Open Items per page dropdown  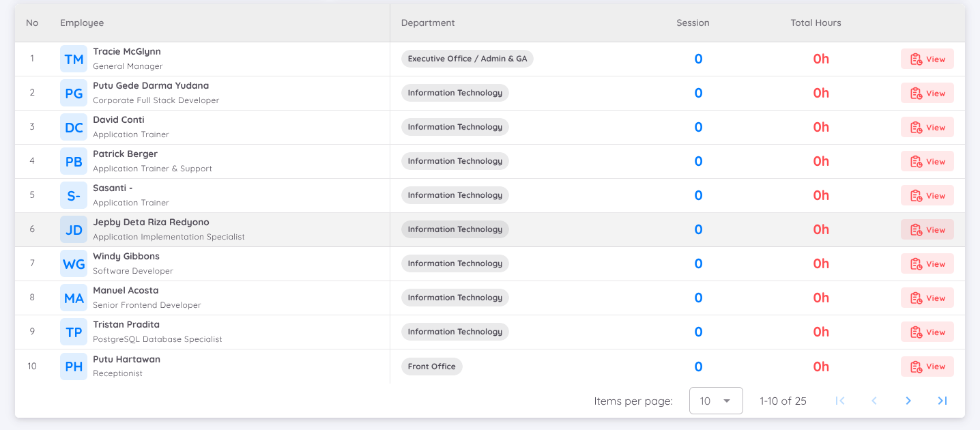[x=716, y=401]
